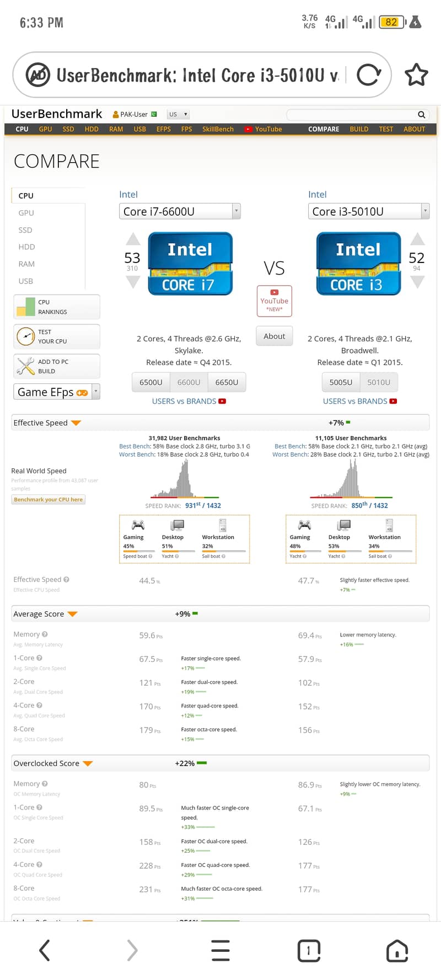Viewport: 441px width, 980px height.
Task: Select the 6500U variant toggle
Action: 150,382
